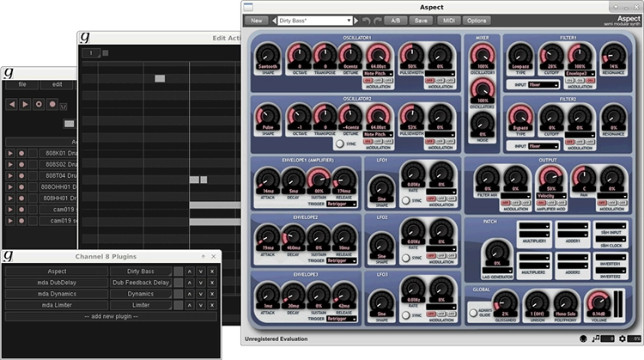Open the S&H Input source dropdown
Screen dimensions: 644x360
611,226
